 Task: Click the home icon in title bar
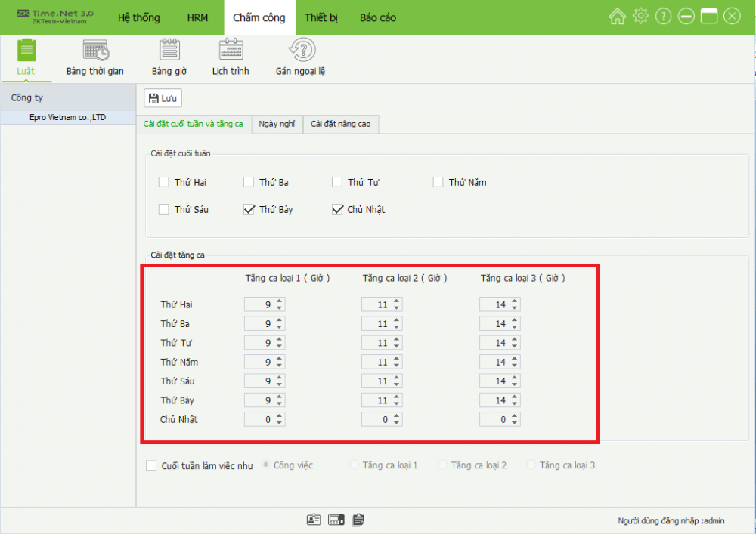(x=618, y=17)
